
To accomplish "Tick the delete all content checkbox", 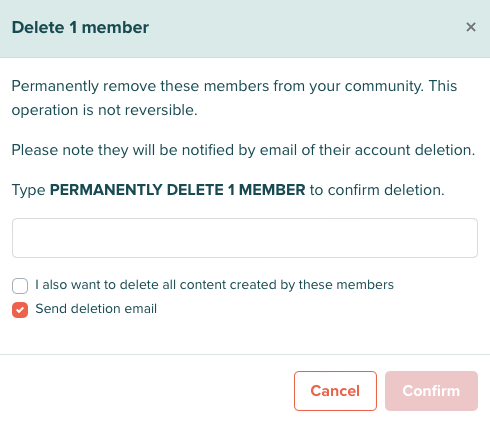I will (20, 286).
